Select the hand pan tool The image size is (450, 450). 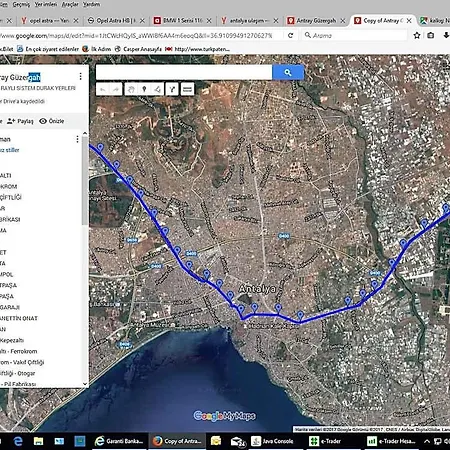[131, 89]
